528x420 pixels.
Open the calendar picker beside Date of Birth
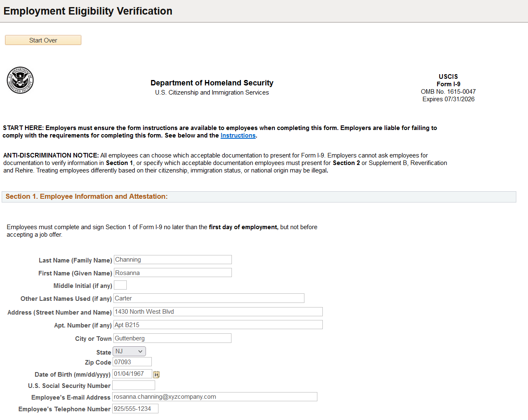tap(156, 374)
